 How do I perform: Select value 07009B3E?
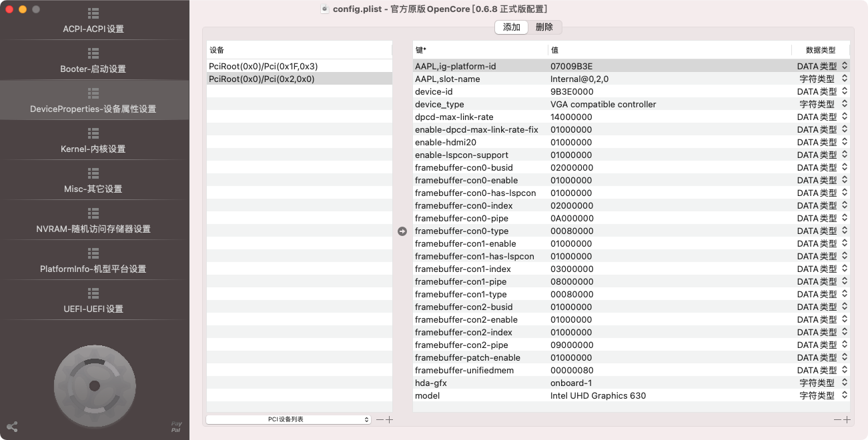[571, 66]
